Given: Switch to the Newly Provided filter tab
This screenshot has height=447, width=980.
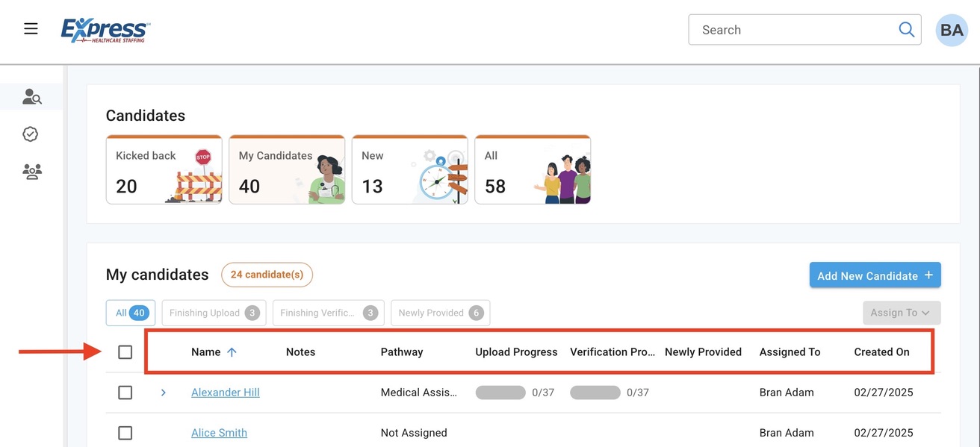Looking at the screenshot, I should click(440, 313).
